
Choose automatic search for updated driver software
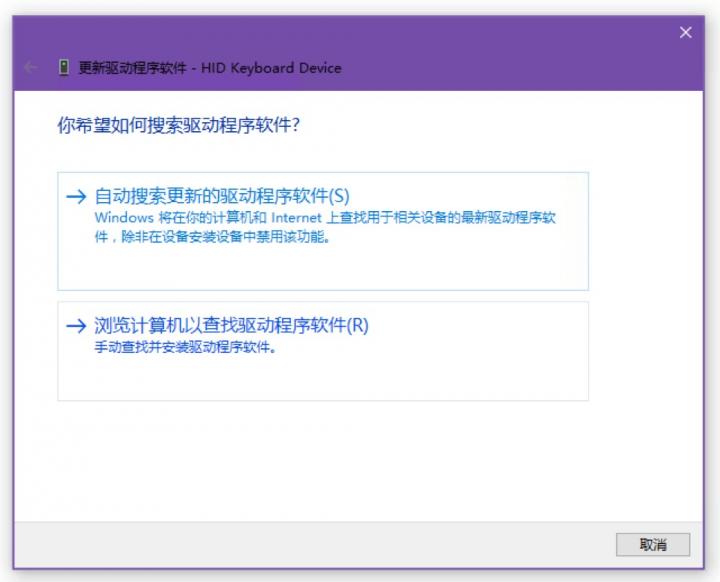pos(323,231)
